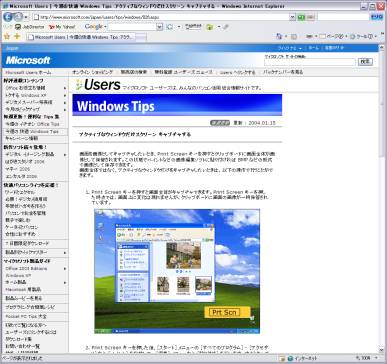The width and height of the screenshot is (387, 364).
Task: Click the green Refresh page icon
Action: tap(301, 17)
